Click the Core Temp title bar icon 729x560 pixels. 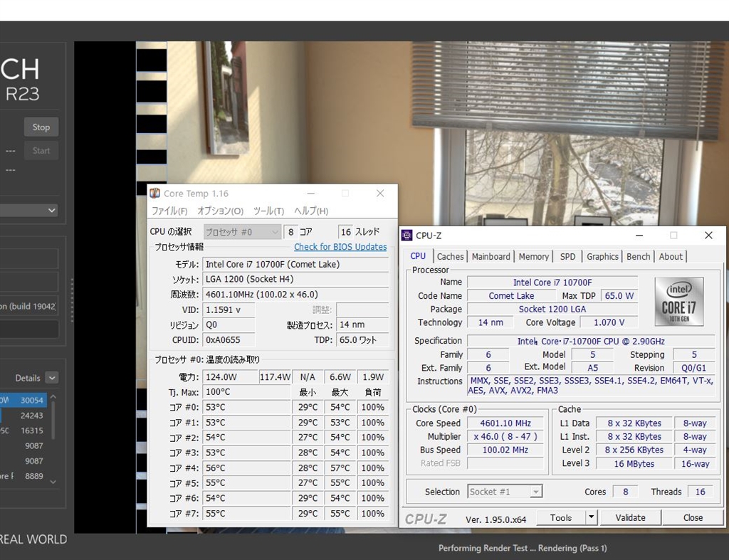pos(155,194)
